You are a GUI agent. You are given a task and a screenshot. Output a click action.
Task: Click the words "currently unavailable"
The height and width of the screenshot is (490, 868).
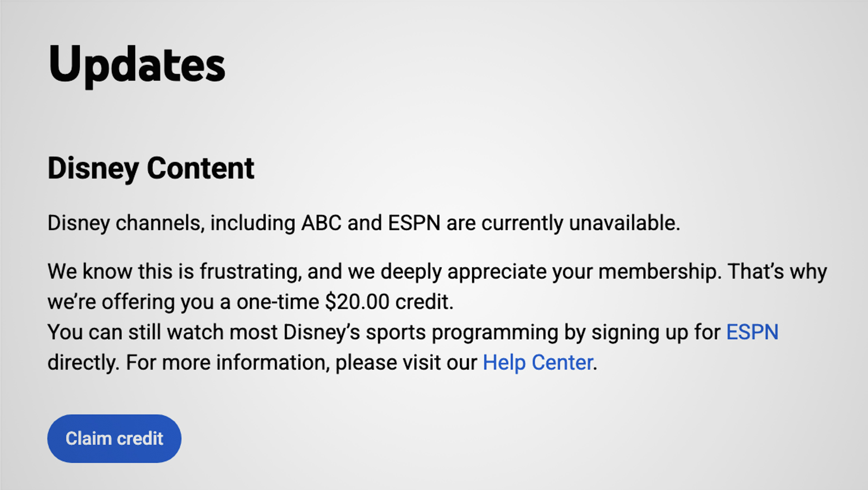[x=580, y=223]
